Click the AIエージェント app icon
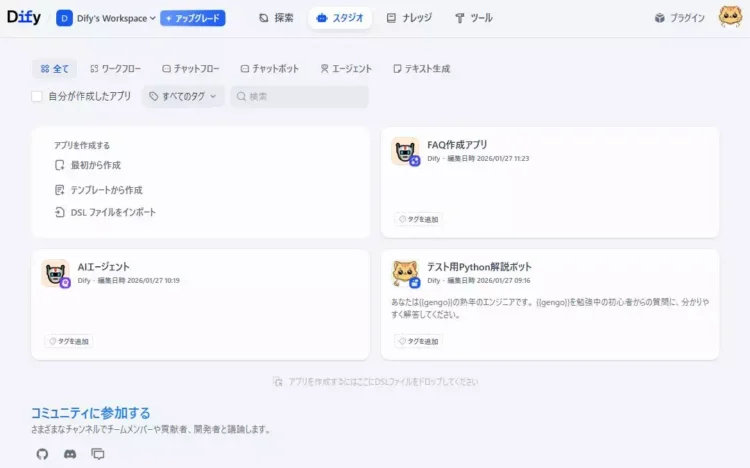Image resolution: width=750 pixels, height=468 pixels. (56, 274)
